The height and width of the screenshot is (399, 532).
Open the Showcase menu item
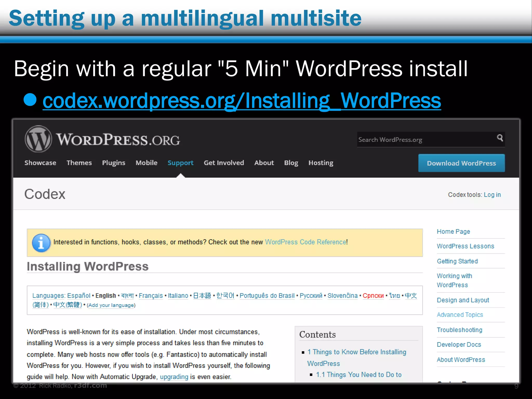(x=40, y=163)
